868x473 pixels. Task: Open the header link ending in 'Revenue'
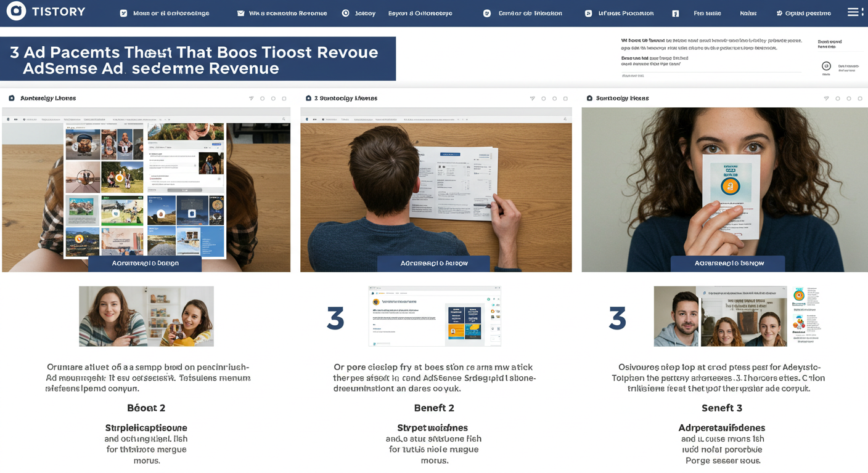tap(288, 13)
